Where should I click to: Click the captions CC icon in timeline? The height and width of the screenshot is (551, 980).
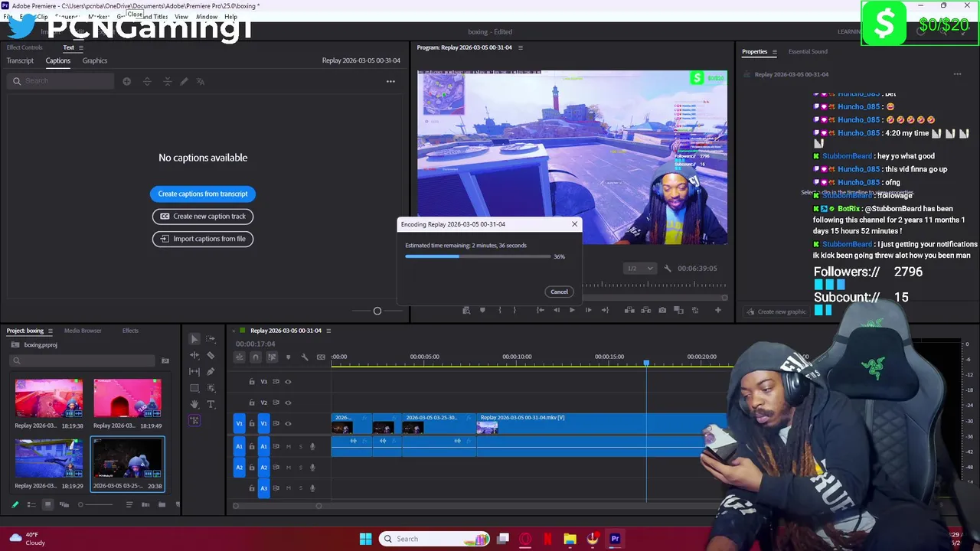[321, 357]
